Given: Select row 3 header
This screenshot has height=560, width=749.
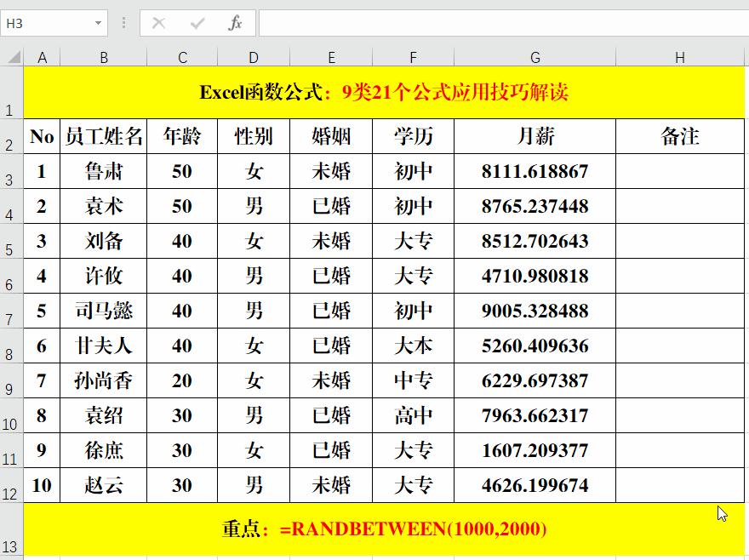Looking at the screenshot, I should (9, 171).
